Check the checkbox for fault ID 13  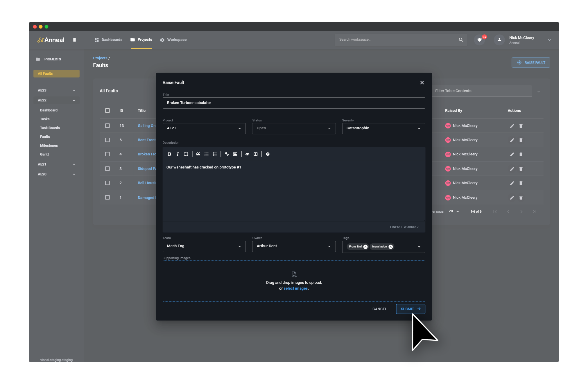(107, 125)
